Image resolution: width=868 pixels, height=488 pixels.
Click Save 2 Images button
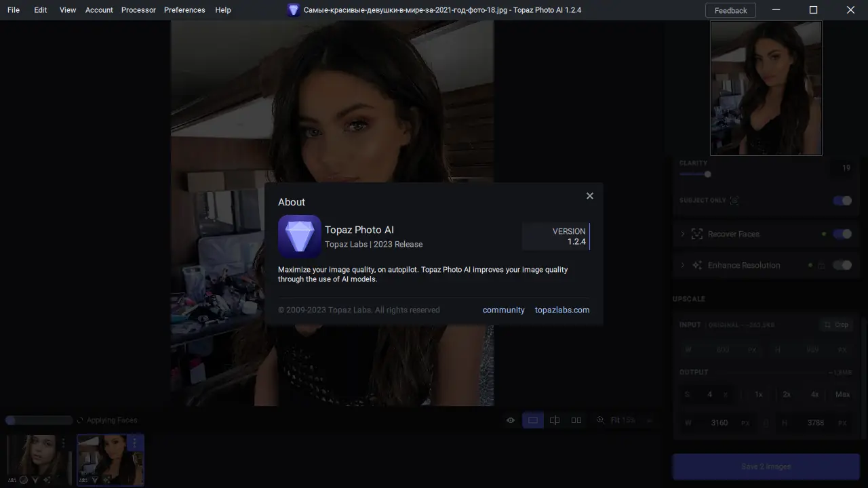click(x=766, y=466)
